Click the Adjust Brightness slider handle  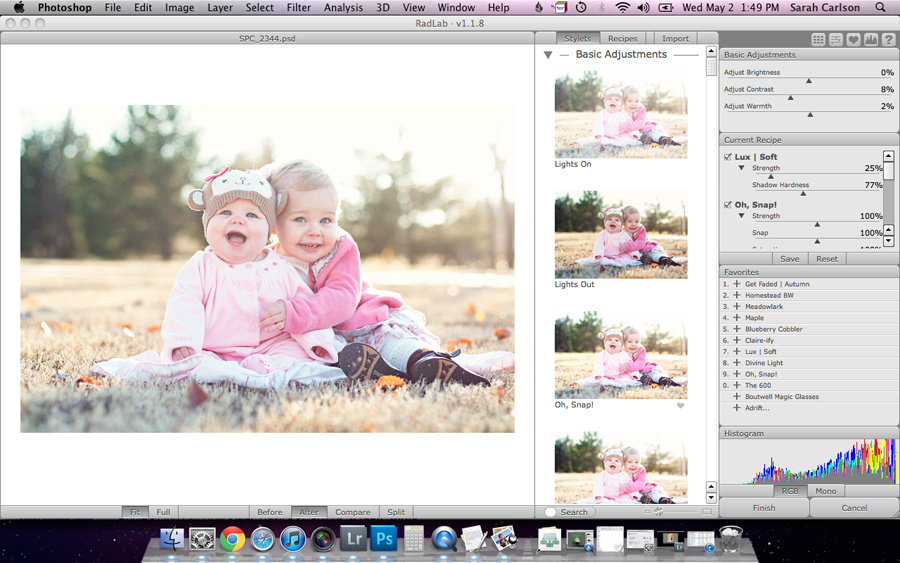809,81
